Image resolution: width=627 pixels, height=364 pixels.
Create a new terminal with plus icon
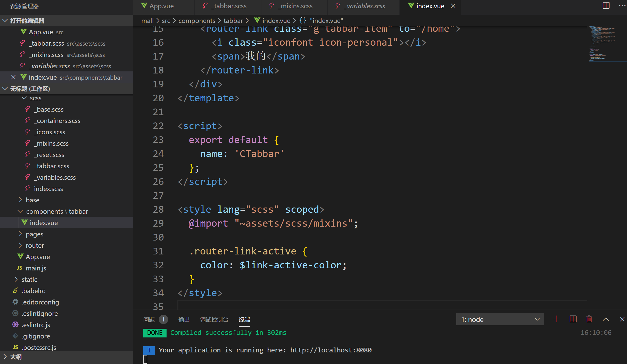[556, 319]
